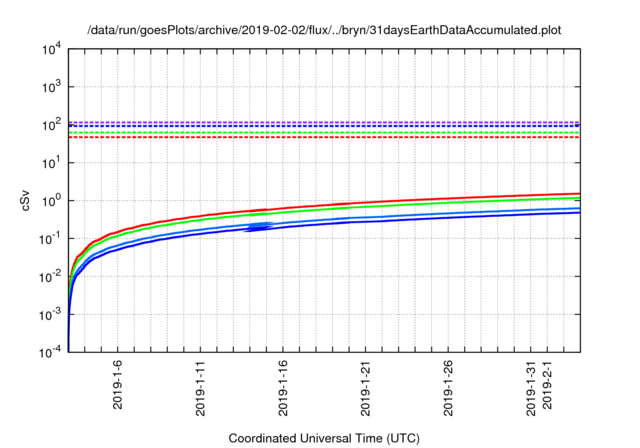
Task: Click the 10^-1 y-axis tick label
Action: pos(50,238)
